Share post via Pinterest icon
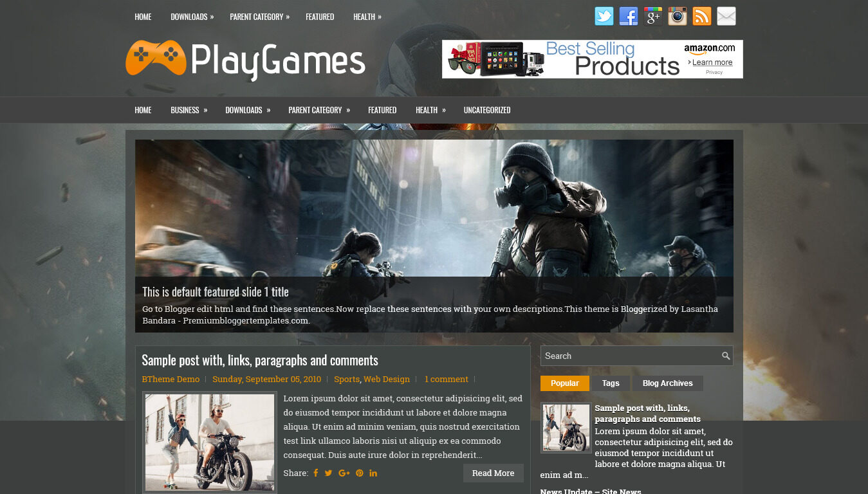This screenshot has height=494, width=868. 360,473
